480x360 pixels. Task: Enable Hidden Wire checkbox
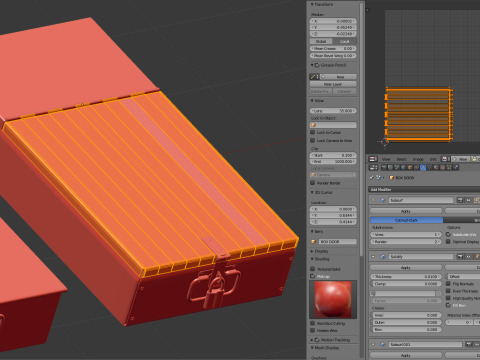pyautogui.click(x=313, y=330)
